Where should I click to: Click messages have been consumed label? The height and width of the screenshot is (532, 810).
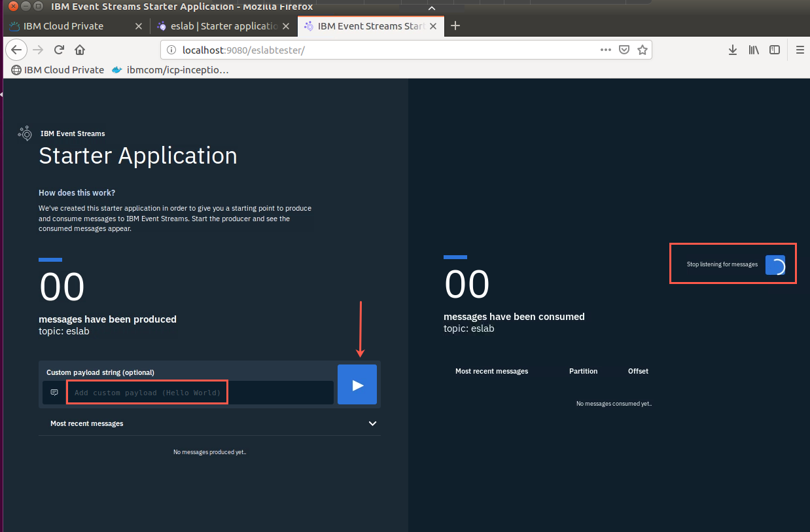pos(514,317)
